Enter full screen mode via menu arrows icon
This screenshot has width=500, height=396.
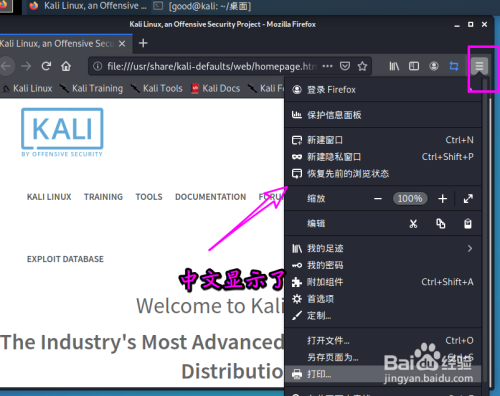coord(468,199)
